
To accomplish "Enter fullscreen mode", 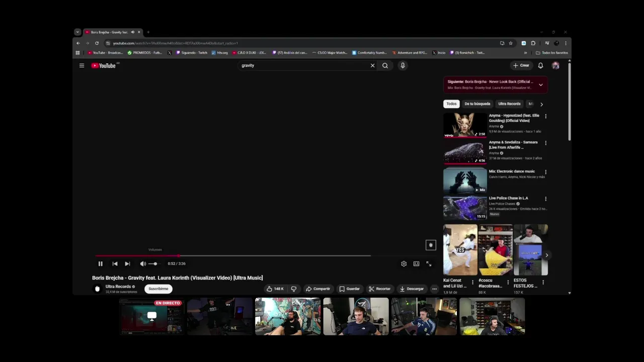I will (x=429, y=263).
